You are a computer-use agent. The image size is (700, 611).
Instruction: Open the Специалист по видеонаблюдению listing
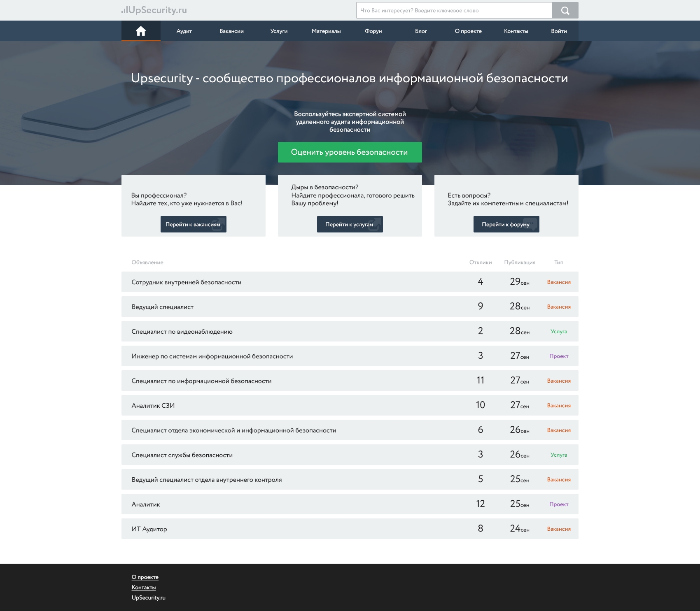[182, 332]
